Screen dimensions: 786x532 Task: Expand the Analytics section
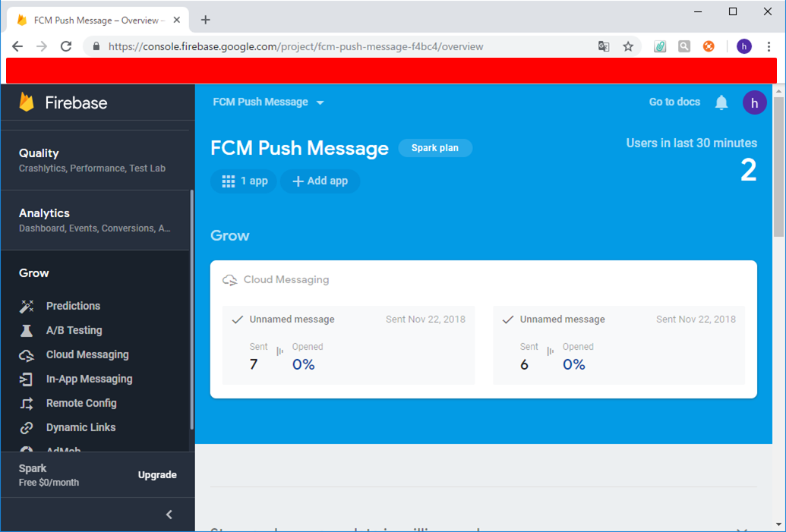[95, 220]
